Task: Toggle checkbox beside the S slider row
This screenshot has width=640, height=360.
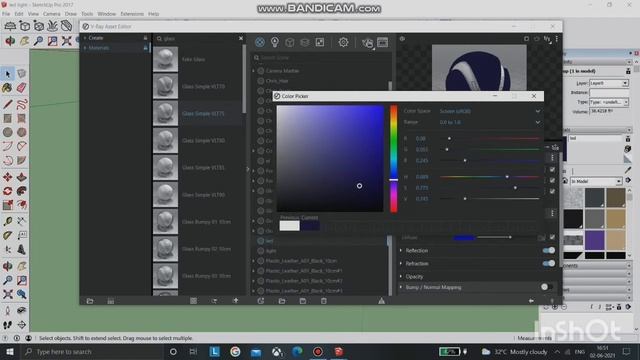Action: pos(552,191)
